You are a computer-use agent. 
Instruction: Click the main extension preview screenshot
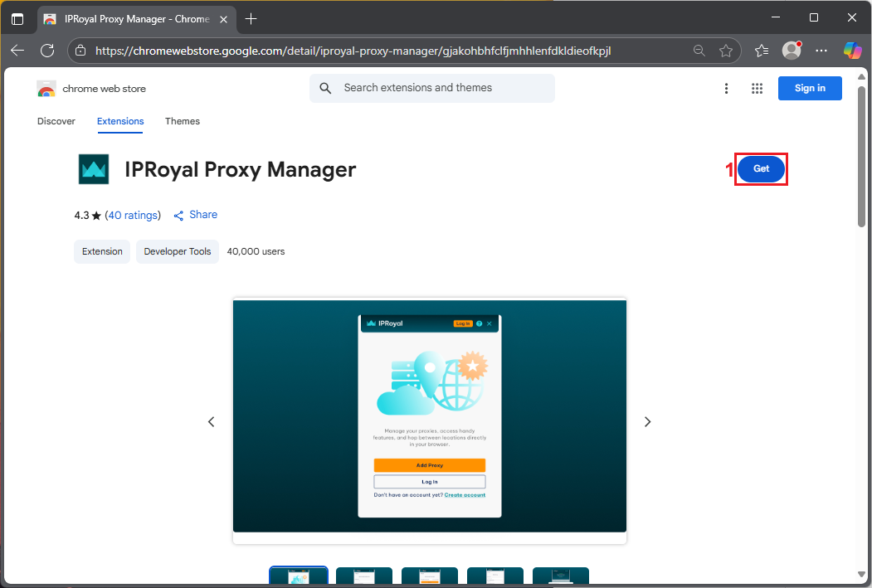click(x=429, y=416)
